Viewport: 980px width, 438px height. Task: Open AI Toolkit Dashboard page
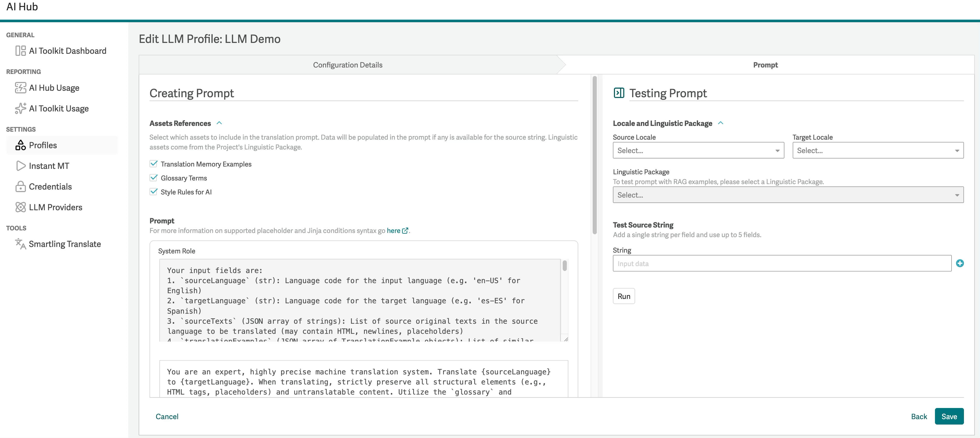coord(68,51)
